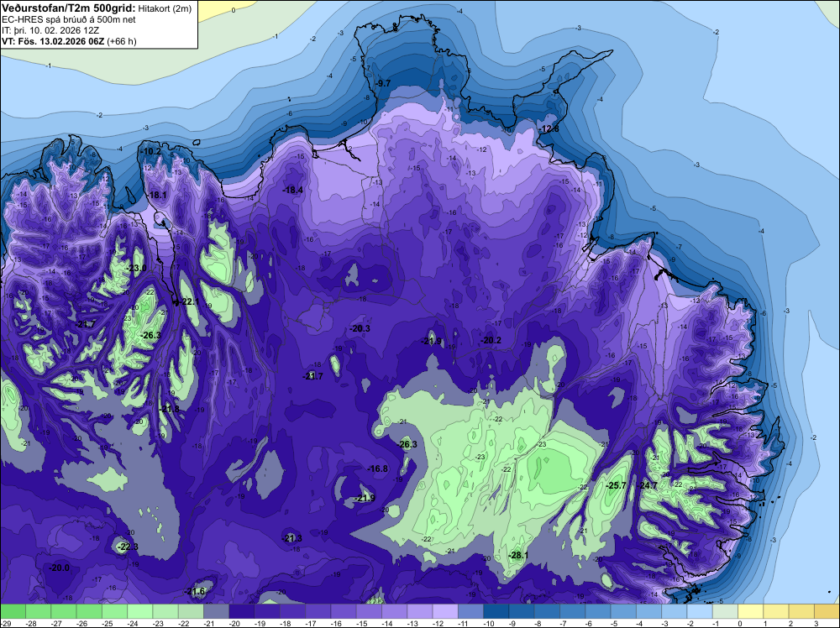Click the -12.8 temperature label

click(x=549, y=129)
